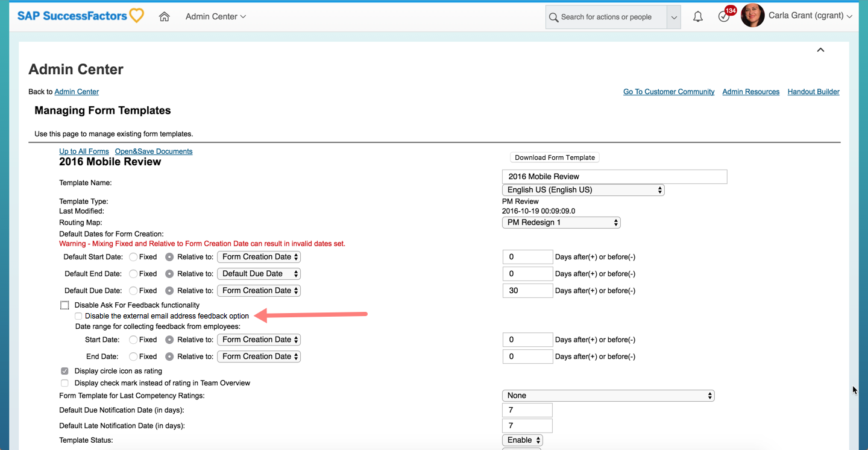Image resolution: width=868 pixels, height=450 pixels.
Task: Go Up to All Forms
Action: (x=84, y=151)
